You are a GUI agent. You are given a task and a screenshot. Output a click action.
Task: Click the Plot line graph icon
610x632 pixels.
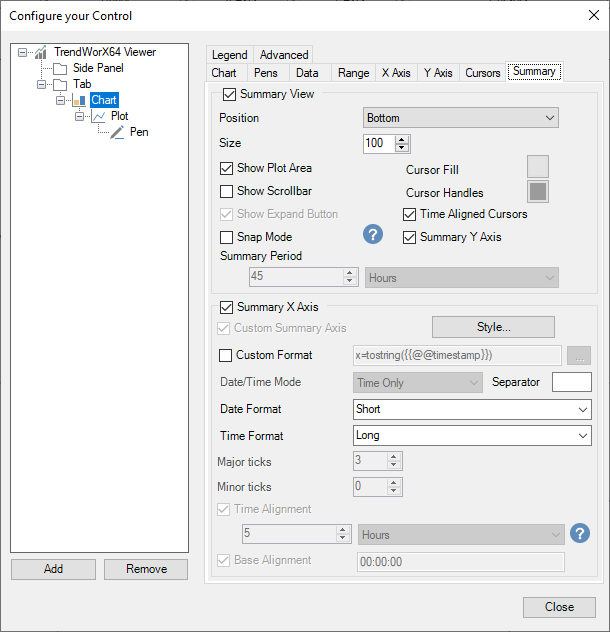(x=99, y=116)
